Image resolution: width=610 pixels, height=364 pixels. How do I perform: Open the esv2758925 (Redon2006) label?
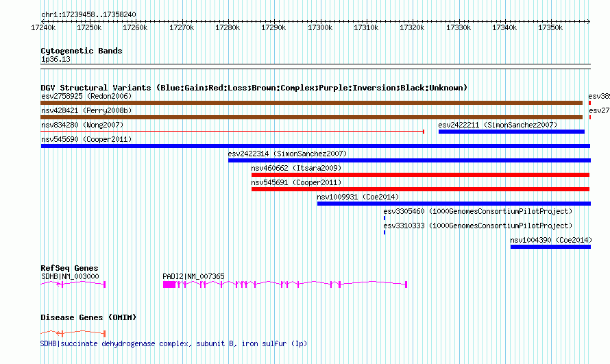click(86, 96)
